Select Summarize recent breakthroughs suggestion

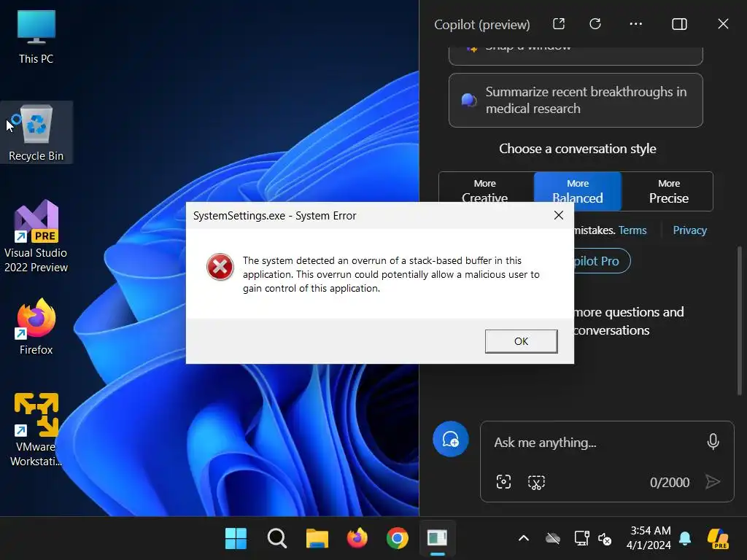(576, 100)
